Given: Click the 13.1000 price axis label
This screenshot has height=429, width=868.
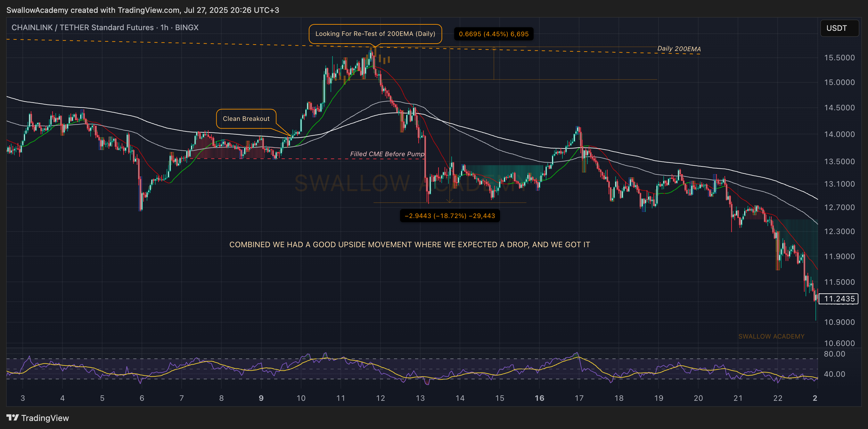Looking at the screenshot, I should [x=839, y=184].
